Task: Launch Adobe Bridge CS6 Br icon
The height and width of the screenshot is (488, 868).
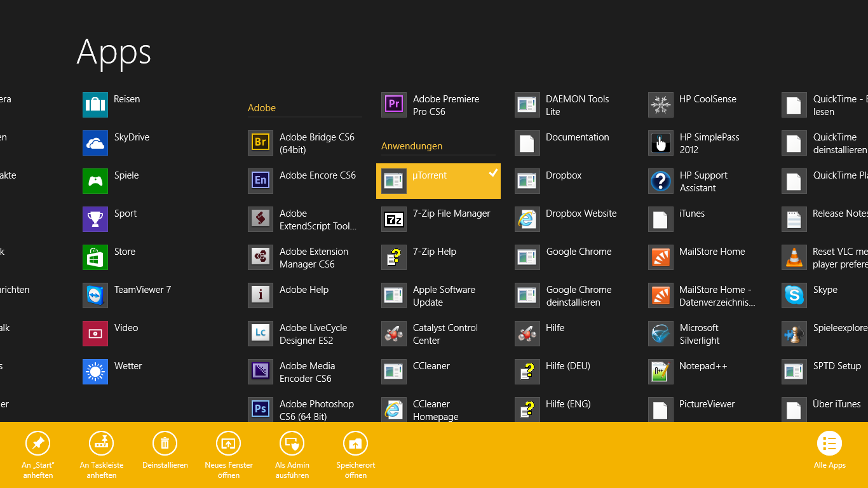Action: (261, 143)
